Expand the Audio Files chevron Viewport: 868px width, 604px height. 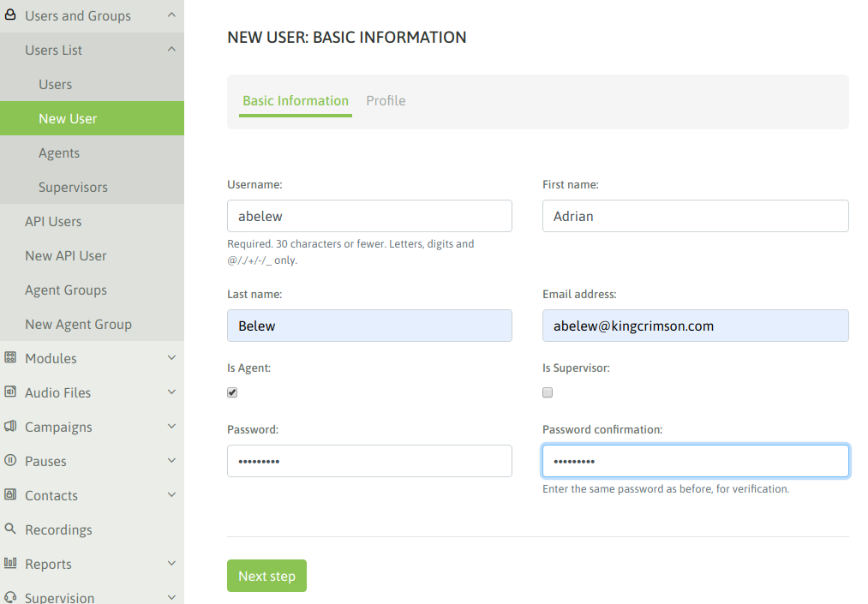tap(171, 392)
